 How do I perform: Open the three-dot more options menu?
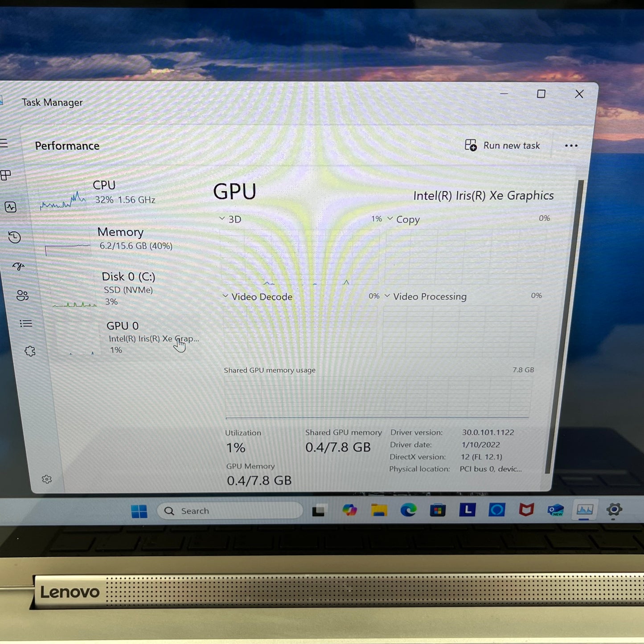pyautogui.click(x=571, y=146)
